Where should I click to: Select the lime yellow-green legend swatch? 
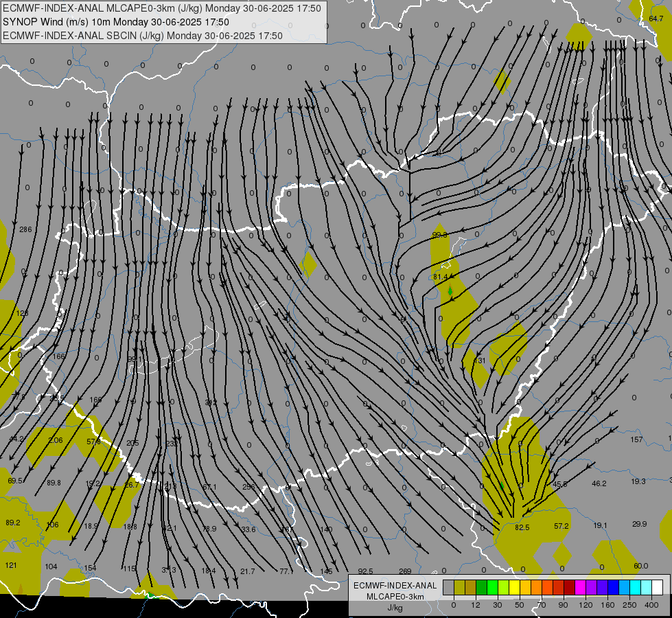point(504,587)
